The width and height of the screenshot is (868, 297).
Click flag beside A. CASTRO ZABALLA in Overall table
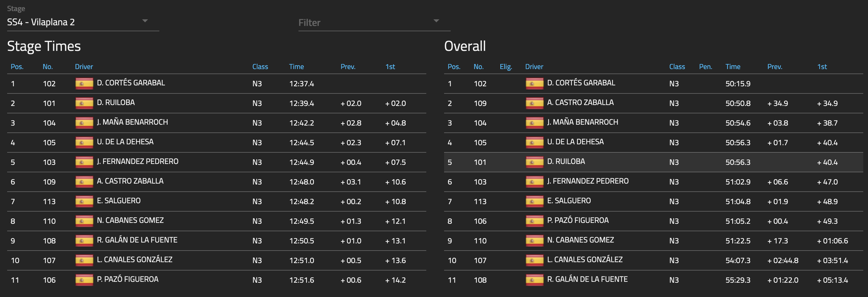(x=534, y=103)
